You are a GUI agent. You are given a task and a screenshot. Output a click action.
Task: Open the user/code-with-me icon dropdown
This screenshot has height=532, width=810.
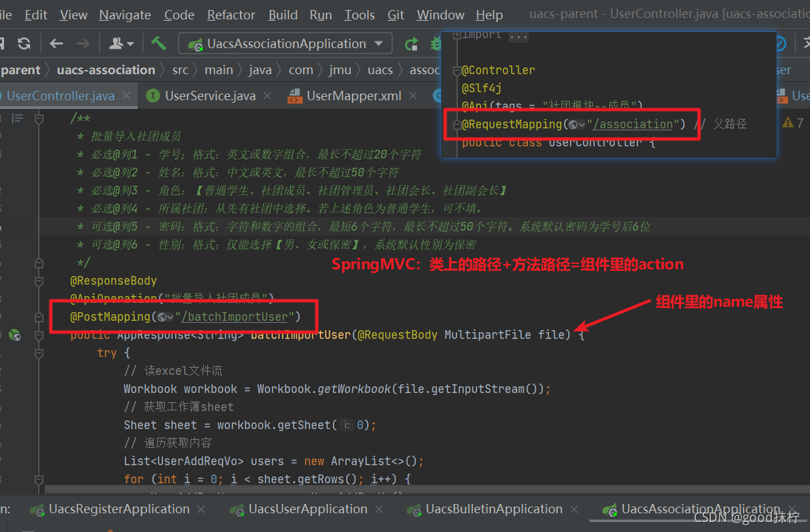[122, 43]
